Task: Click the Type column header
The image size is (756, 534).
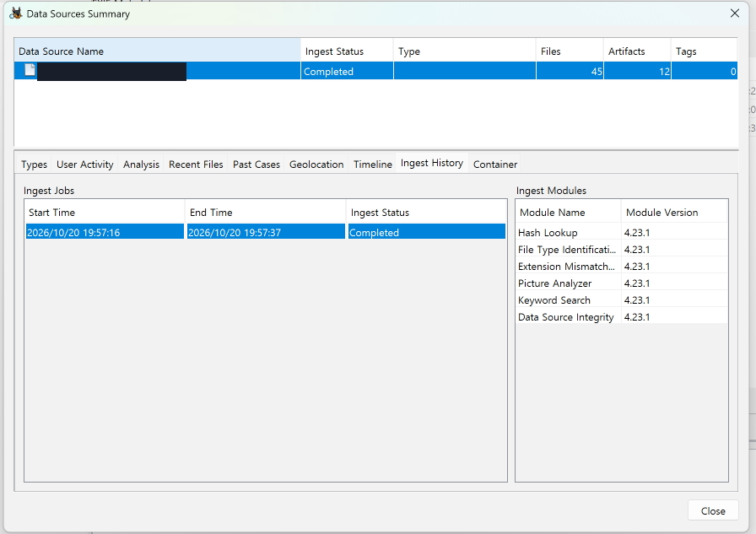Action: [465, 51]
